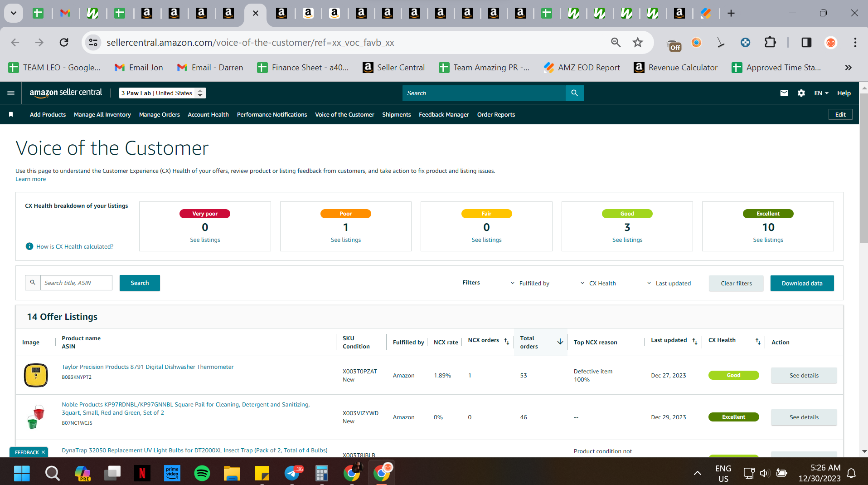
Task: See details for Noble Products Square Pail
Action: click(804, 417)
